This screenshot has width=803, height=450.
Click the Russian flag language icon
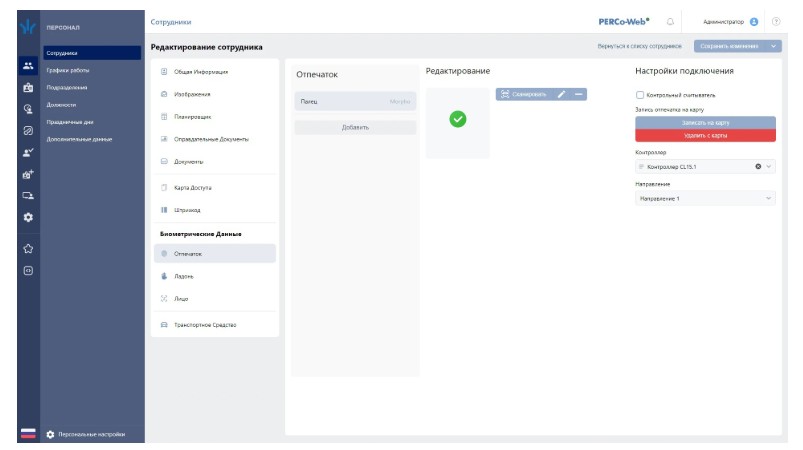pos(28,434)
